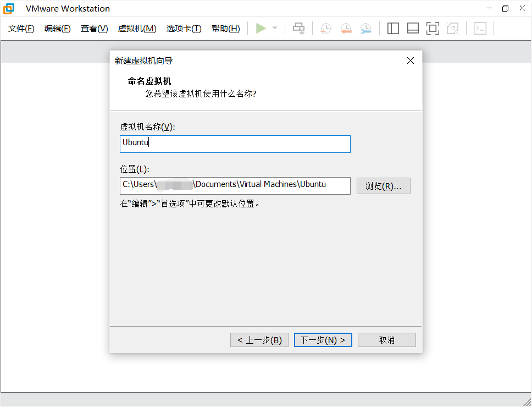Open the 编辑(E) menu
Image resolution: width=532 pixels, height=407 pixels.
(58, 29)
